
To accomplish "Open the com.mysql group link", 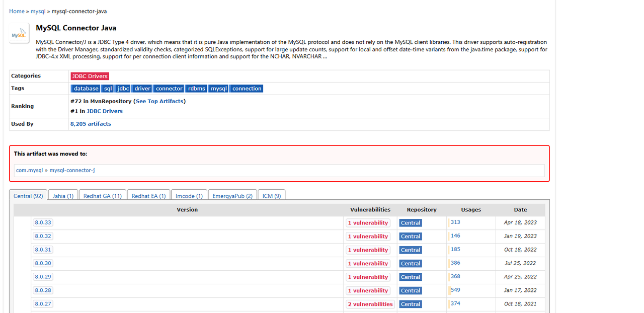I will (29, 171).
